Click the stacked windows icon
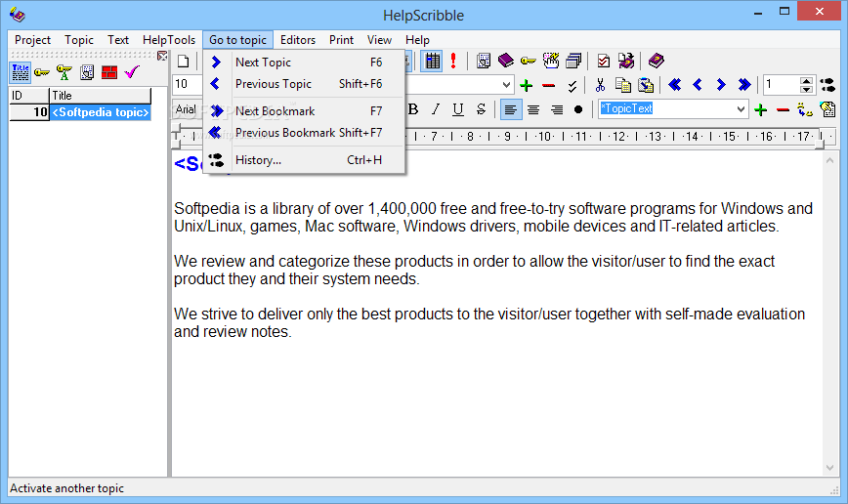This screenshot has width=848, height=504. (x=573, y=61)
